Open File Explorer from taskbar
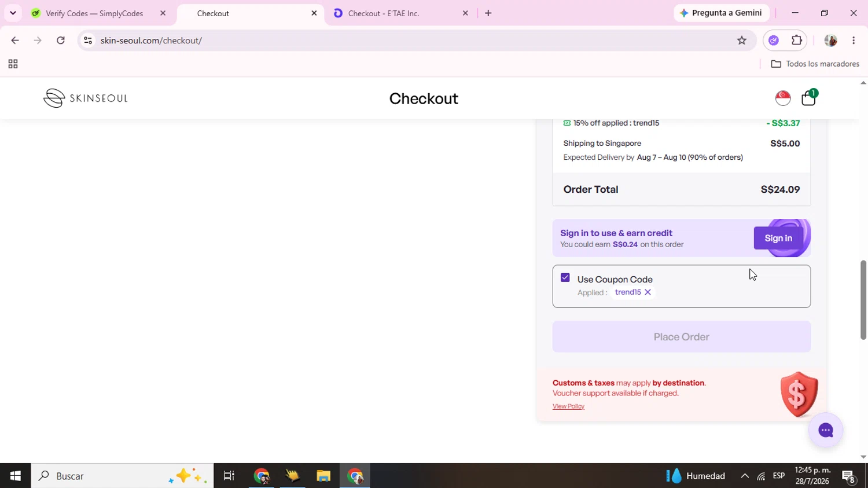868x488 pixels. (x=323, y=476)
